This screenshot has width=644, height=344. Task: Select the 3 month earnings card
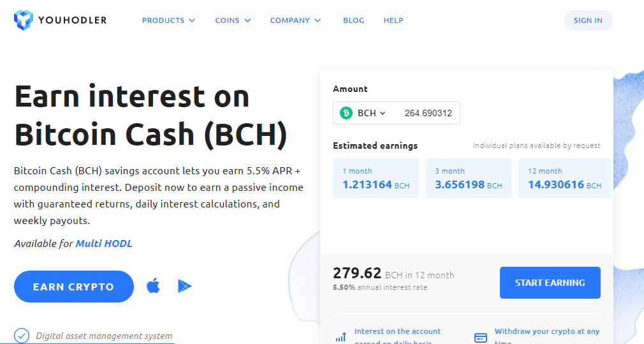(x=469, y=178)
